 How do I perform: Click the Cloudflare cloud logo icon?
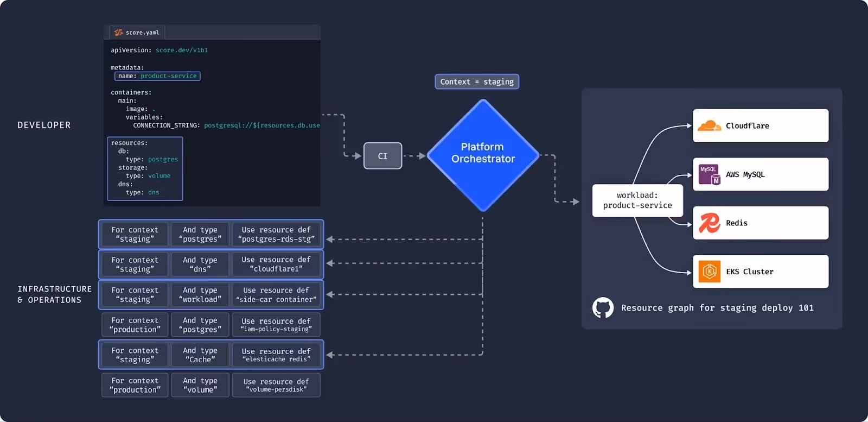click(x=709, y=126)
